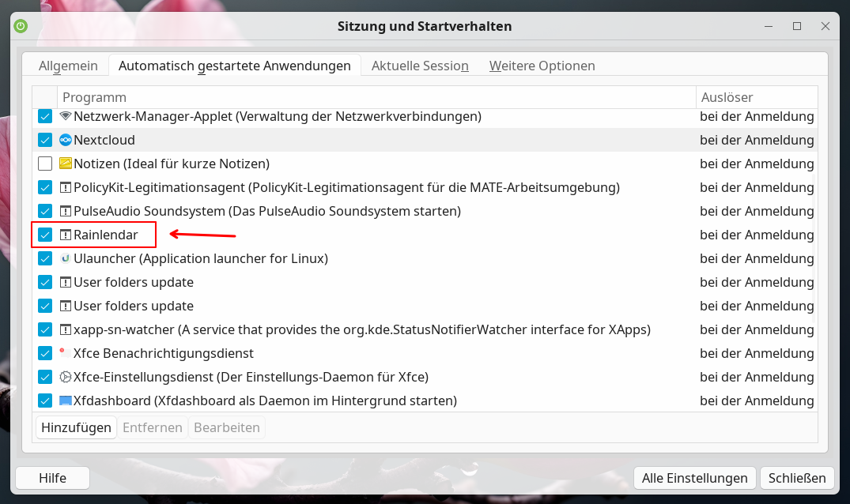
Task: Toggle PulseAudio Soundsystem checkbox off
Action: 45,212
